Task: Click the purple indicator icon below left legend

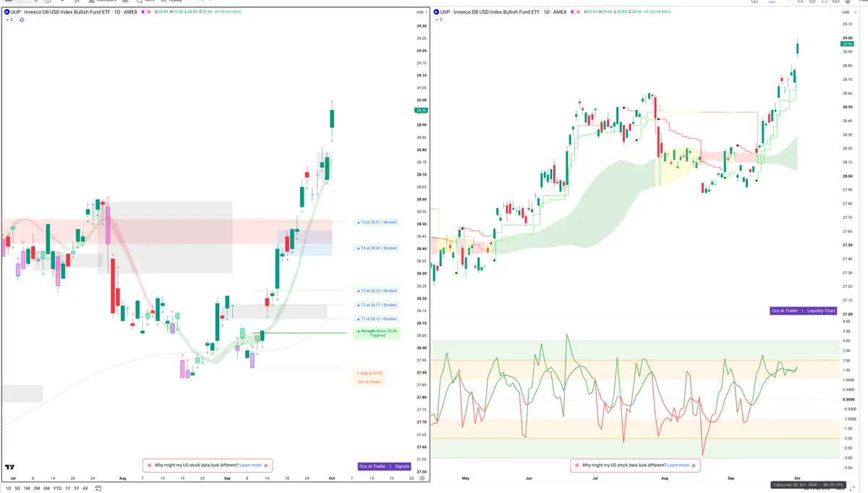Action: pos(22,20)
